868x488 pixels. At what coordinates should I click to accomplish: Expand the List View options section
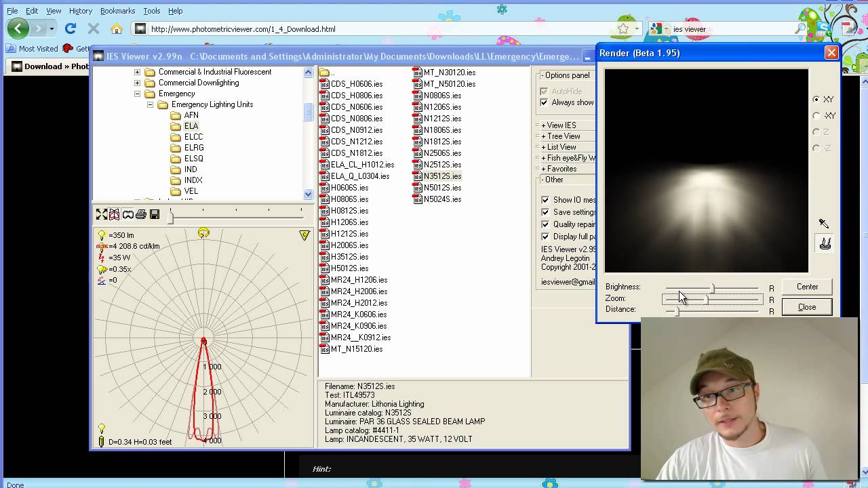[x=558, y=147]
